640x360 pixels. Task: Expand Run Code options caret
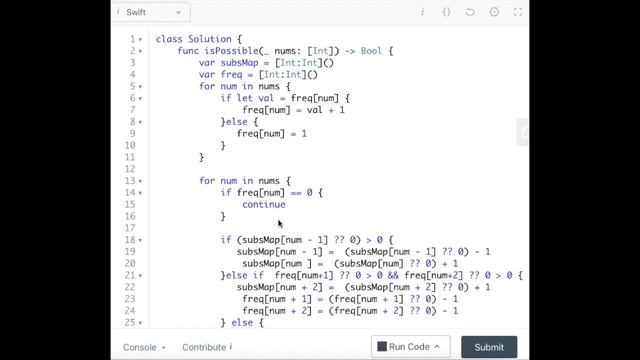437,347
